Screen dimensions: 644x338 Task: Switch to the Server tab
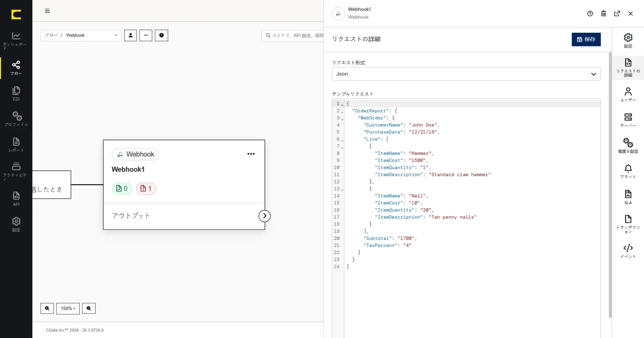[628, 120]
